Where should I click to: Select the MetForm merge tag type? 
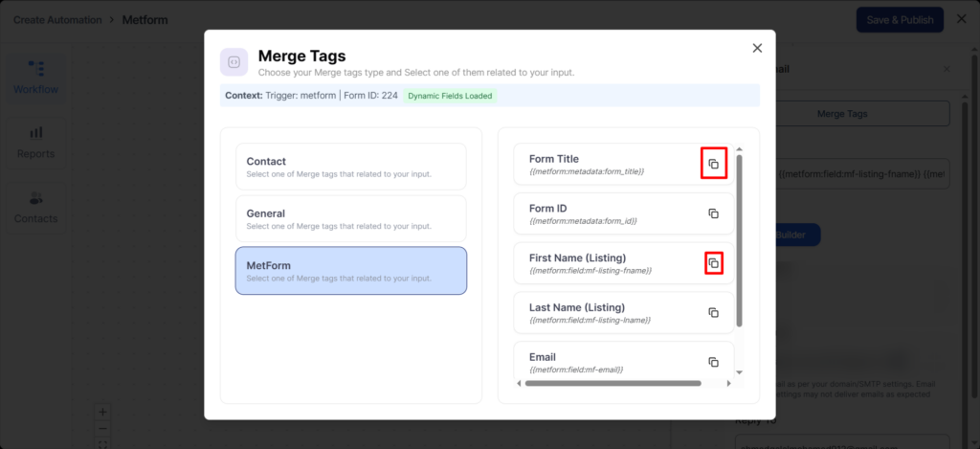351,271
